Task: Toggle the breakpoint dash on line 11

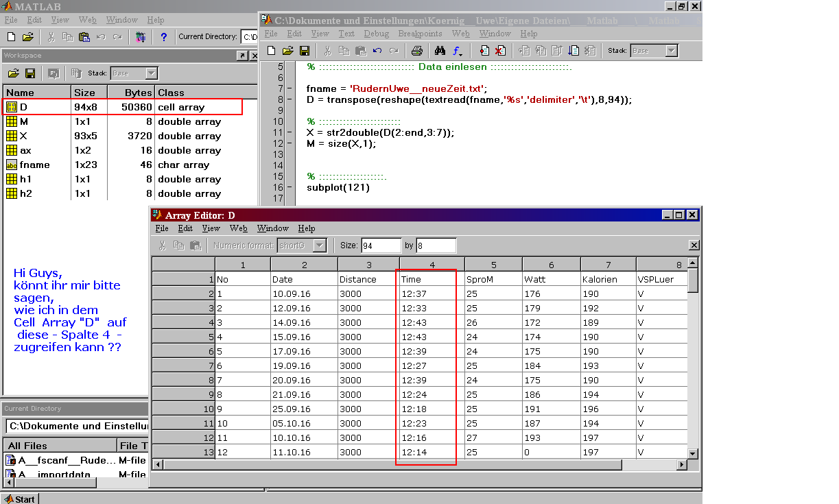Action: tap(290, 132)
